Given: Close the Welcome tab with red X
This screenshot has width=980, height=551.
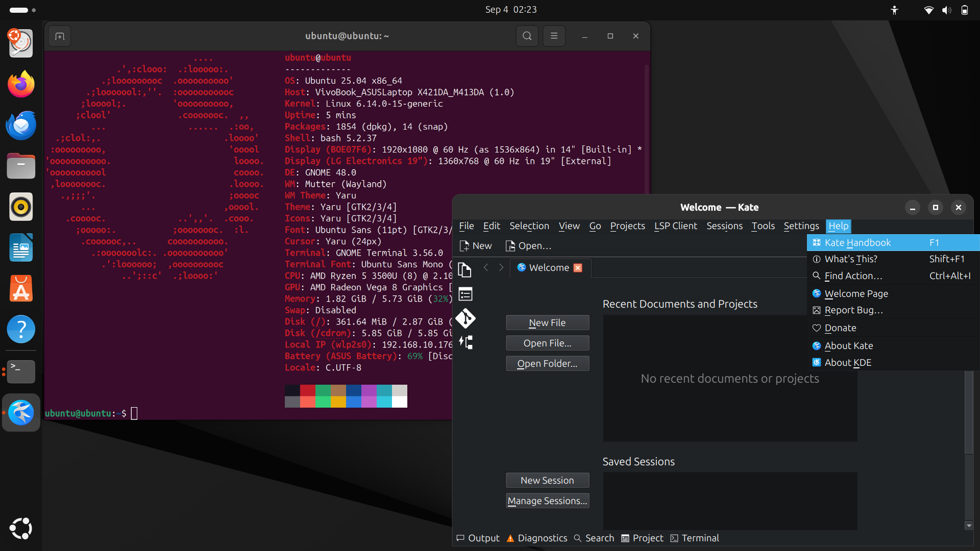Looking at the screenshot, I should [578, 268].
